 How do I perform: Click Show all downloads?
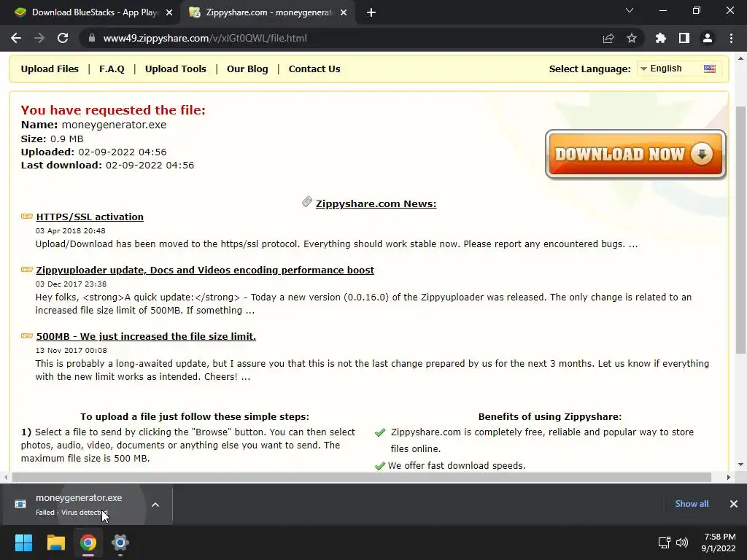tap(692, 504)
